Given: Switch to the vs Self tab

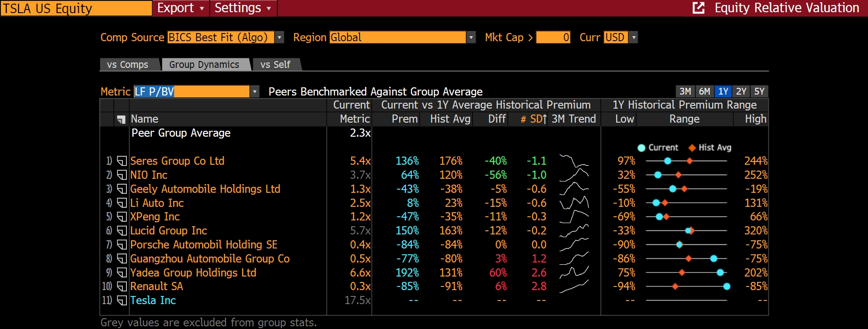Looking at the screenshot, I should tap(275, 65).
